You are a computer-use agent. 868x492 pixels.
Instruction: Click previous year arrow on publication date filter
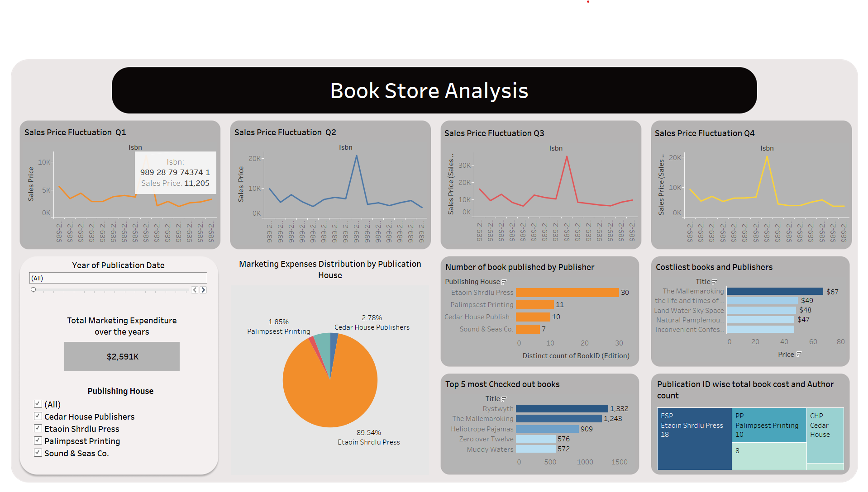pos(195,290)
